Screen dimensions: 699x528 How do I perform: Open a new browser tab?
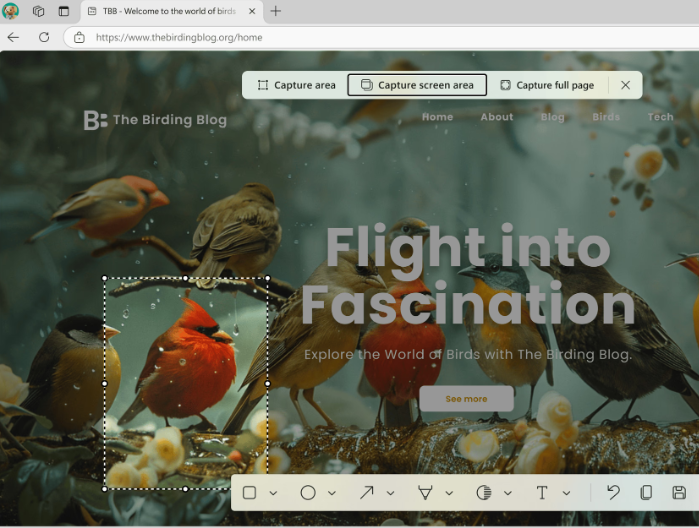[x=276, y=11]
